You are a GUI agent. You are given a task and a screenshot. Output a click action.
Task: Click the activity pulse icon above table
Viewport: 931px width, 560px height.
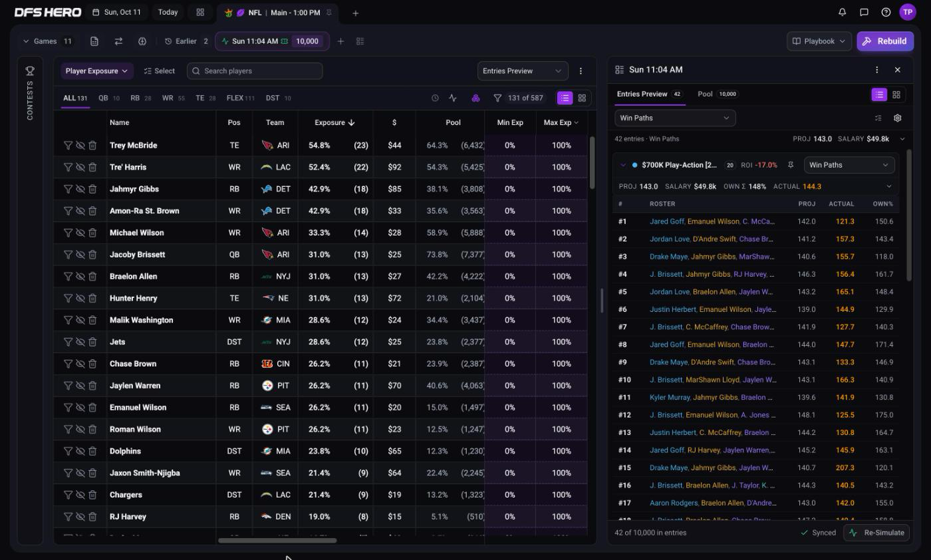(453, 98)
